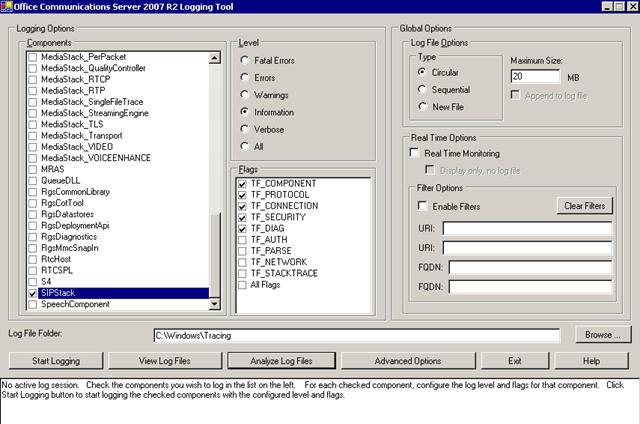Check the RgsCotTool component
Viewport: 640px width, 424px height.
33,203
